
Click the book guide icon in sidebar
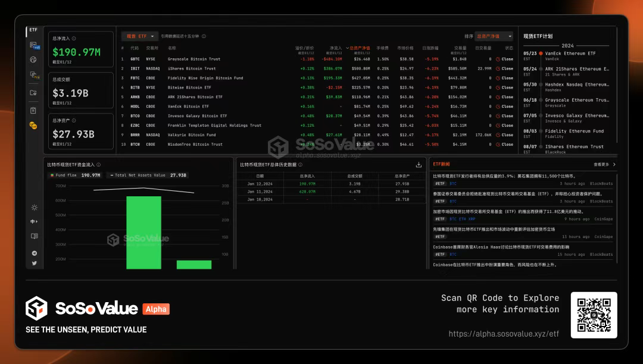[x=34, y=236]
